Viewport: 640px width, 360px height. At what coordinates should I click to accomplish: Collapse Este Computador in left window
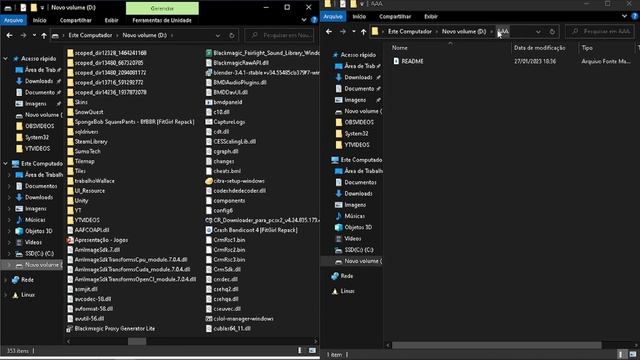click(x=5, y=164)
